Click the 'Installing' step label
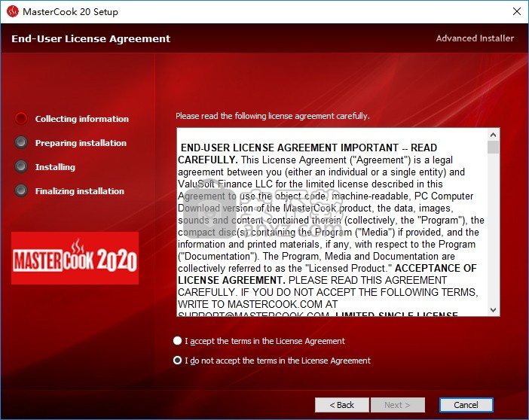Screen dimensions: 529x420 click(55, 167)
